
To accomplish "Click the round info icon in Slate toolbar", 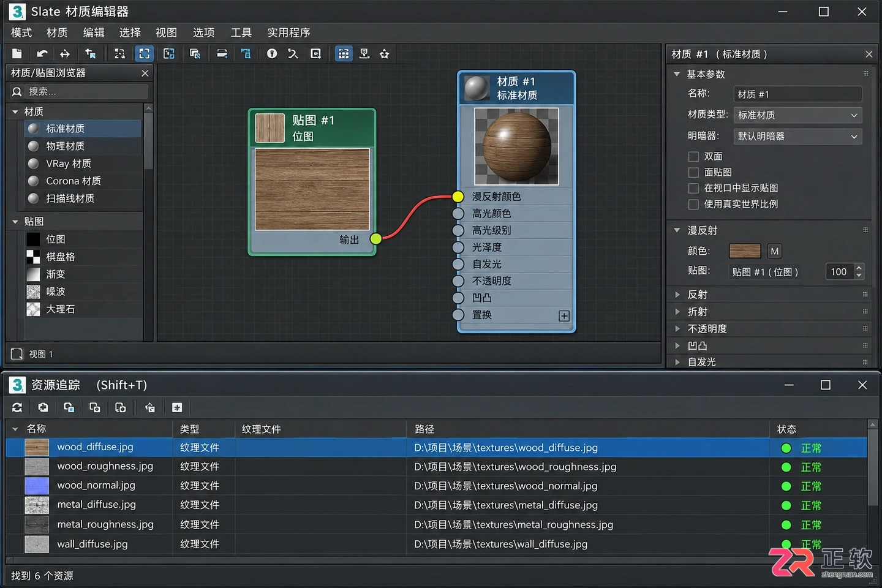I will coord(272,54).
